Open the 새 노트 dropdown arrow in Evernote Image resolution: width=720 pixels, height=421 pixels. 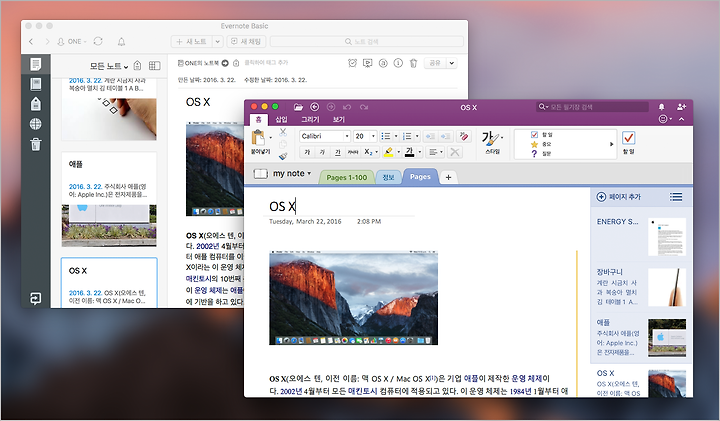(x=218, y=41)
